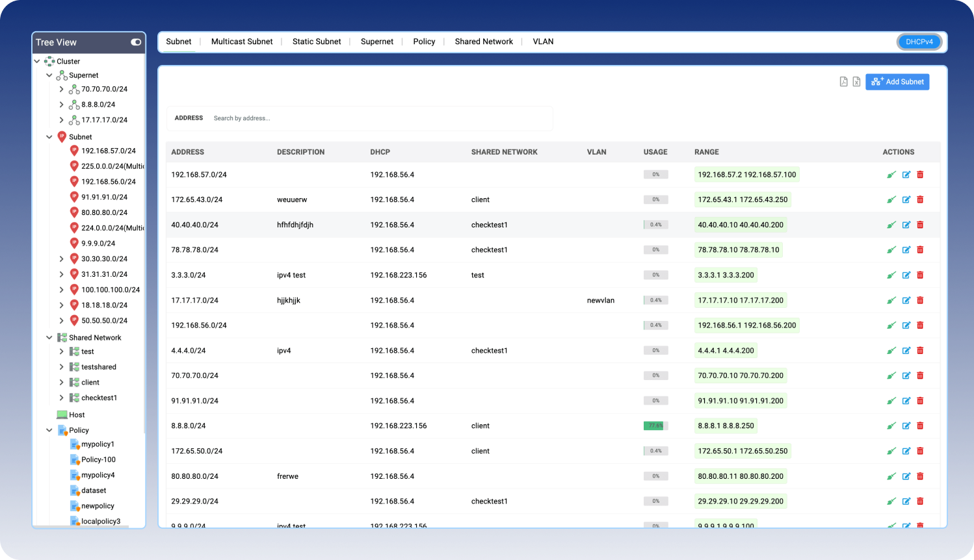
Task: Click the 77.6% usage bar for 8.8.8.0/24
Action: [x=654, y=426]
